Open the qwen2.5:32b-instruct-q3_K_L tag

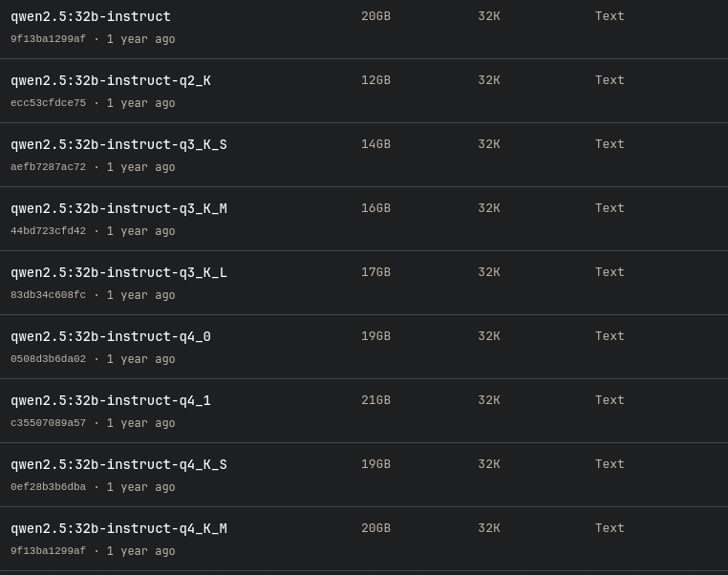pyautogui.click(x=118, y=273)
